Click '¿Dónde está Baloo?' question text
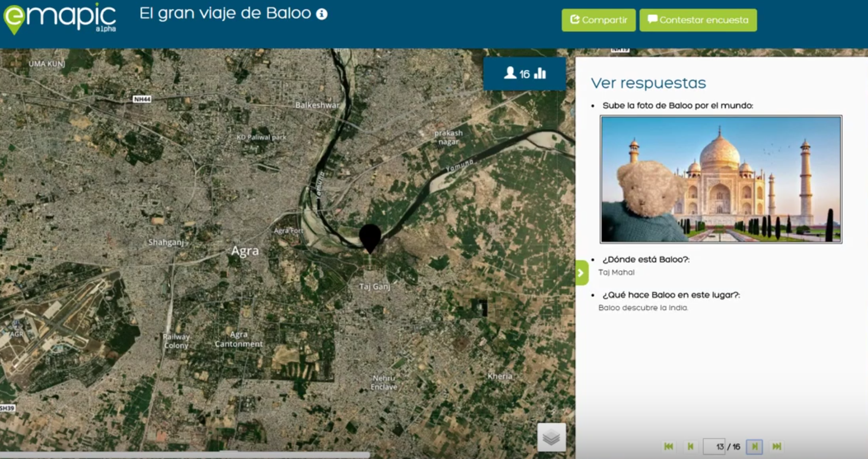This screenshot has height=459, width=868. [646, 260]
